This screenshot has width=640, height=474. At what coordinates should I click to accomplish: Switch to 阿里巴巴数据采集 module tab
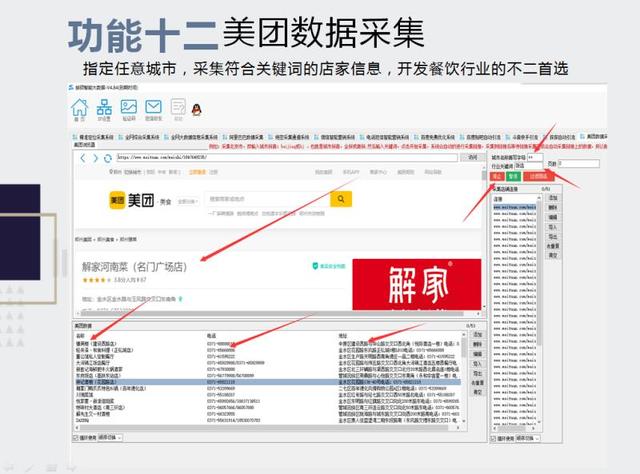point(243,137)
